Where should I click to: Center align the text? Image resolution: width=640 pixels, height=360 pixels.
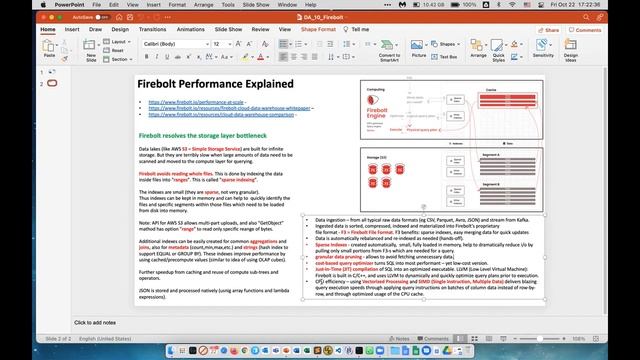click(x=293, y=57)
